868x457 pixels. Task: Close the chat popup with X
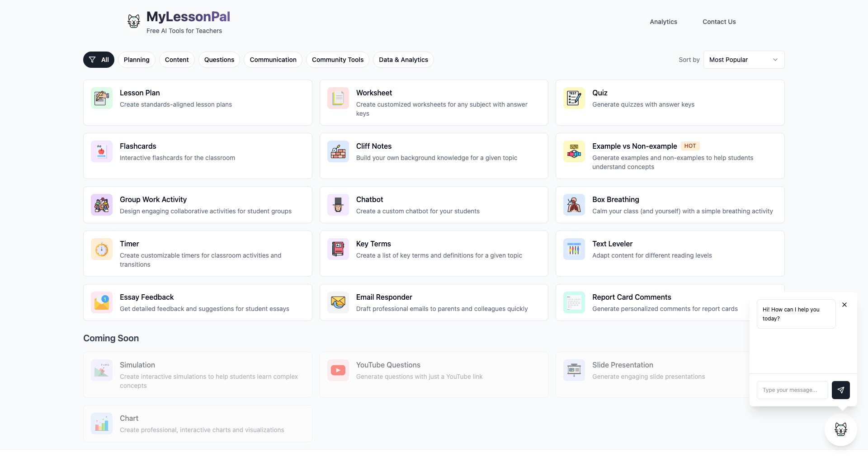click(x=844, y=305)
